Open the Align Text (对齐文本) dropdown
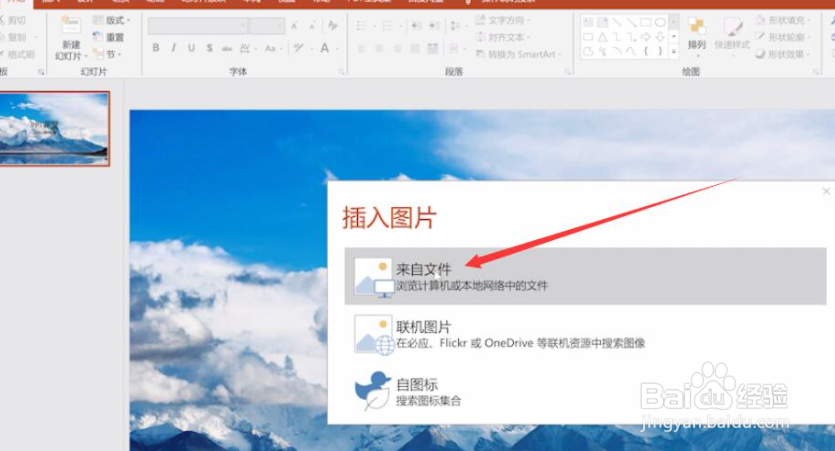The height and width of the screenshot is (451, 835). coord(503,37)
